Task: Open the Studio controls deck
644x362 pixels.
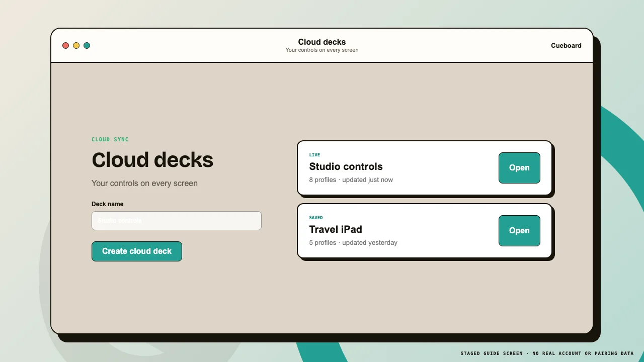Action: pos(519,168)
